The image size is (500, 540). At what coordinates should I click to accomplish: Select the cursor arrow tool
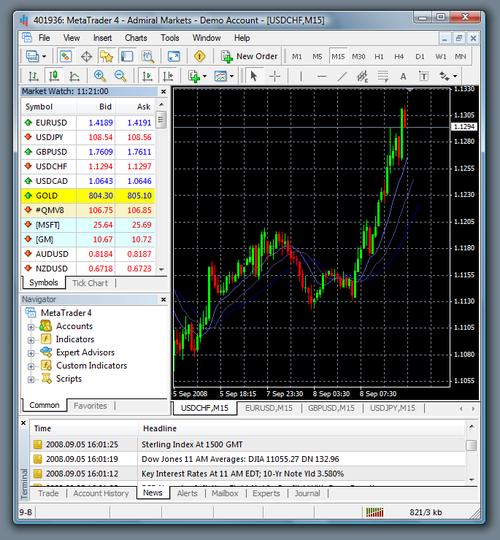pos(254,76)
